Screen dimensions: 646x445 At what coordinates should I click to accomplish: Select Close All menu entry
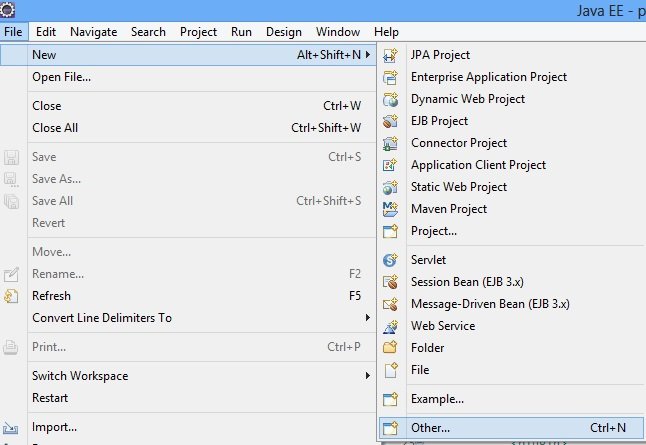[188, 128]
